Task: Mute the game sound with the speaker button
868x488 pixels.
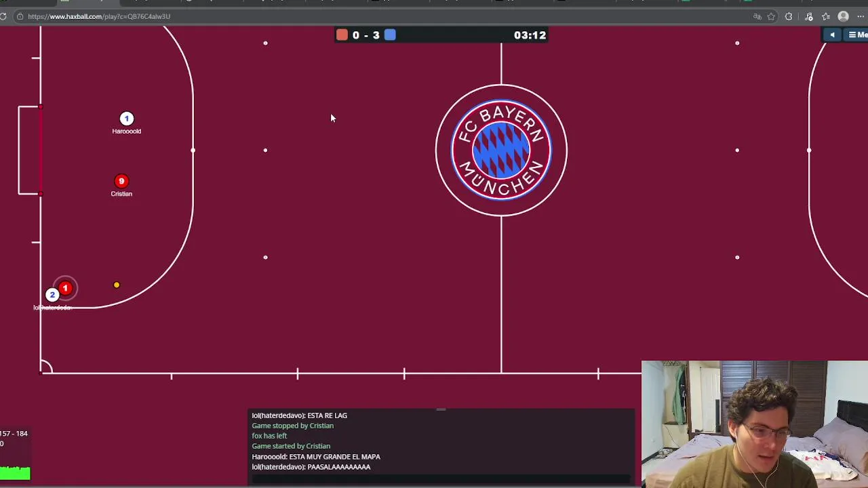Action: (x=832, y=35)
